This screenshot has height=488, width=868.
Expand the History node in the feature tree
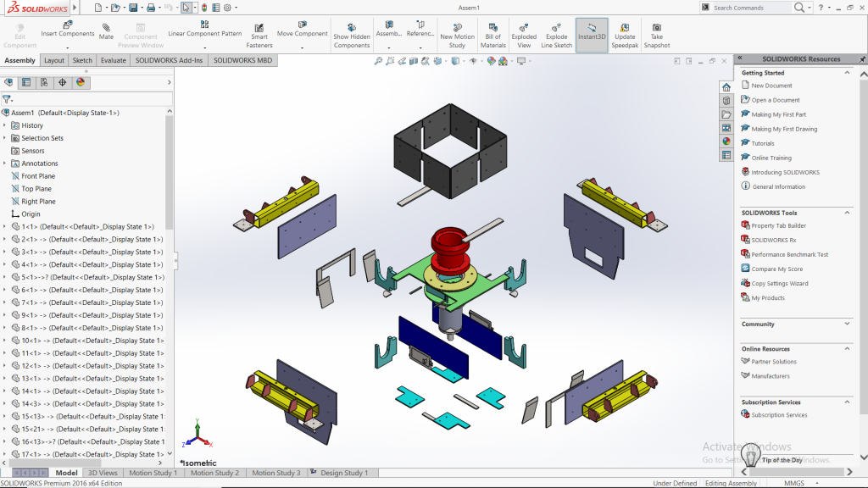click(x=4, y=125)
